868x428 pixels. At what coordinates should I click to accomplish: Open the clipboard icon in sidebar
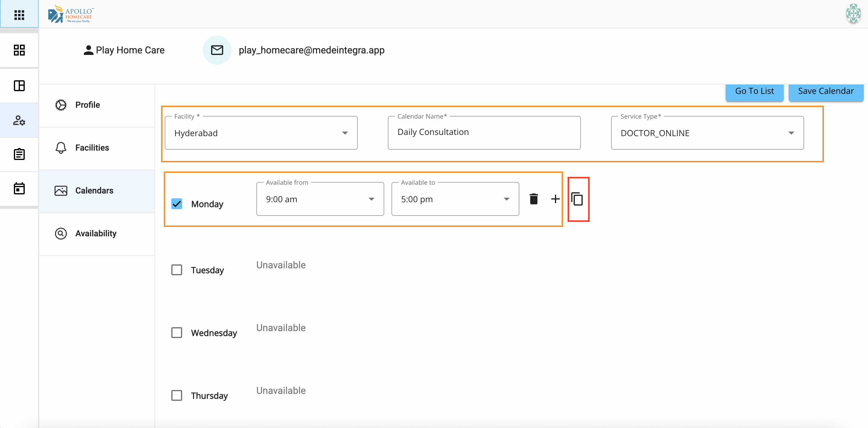tap(19, 154)
